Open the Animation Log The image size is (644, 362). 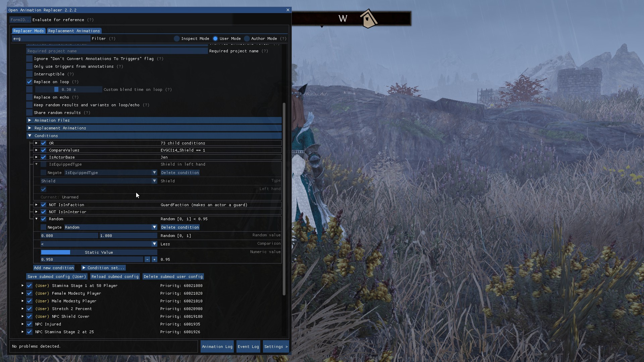217,347
